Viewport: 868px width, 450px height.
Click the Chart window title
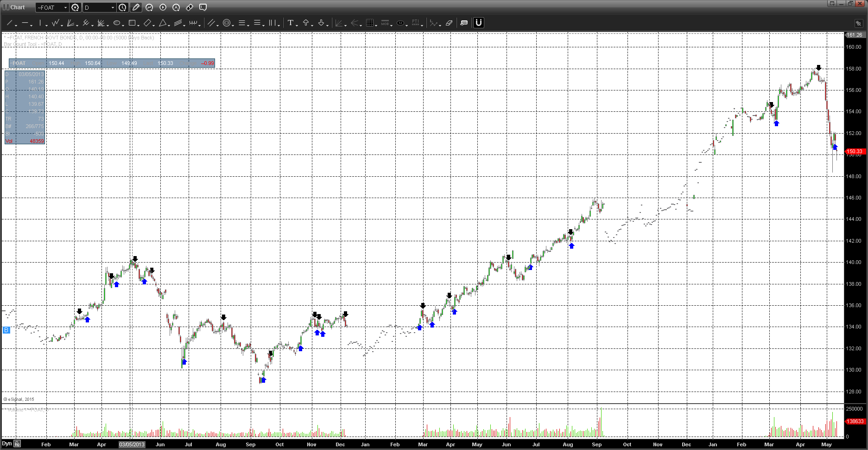17,7
